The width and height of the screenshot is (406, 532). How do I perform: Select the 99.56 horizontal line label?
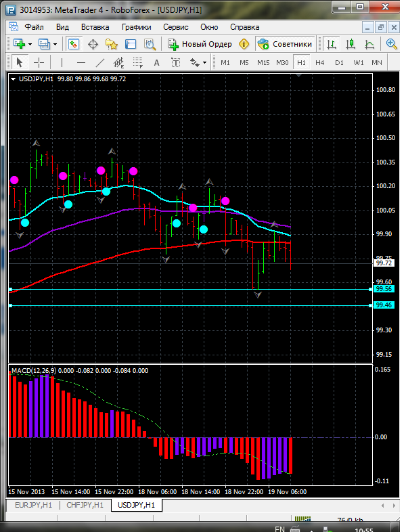coord(384,289)
